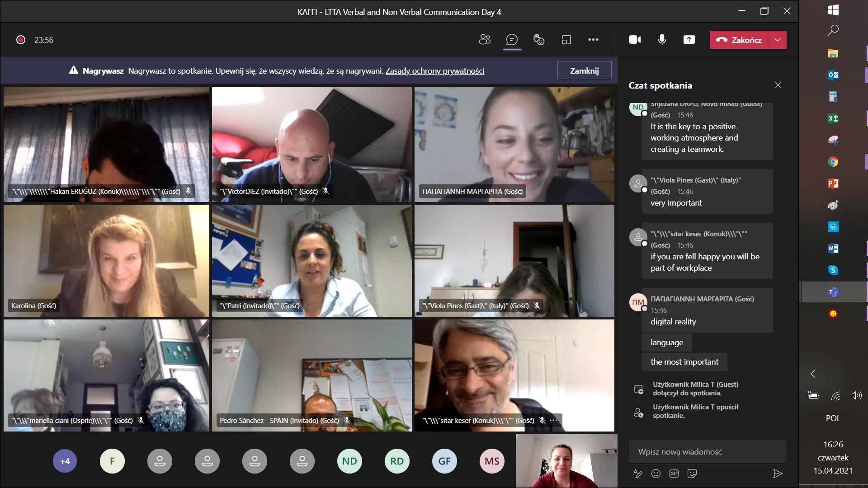The height and width of the screenshot is (488, 868).
Task: Click the recording indicator dot
Action: pyautogui.click(x=20, y=40)
